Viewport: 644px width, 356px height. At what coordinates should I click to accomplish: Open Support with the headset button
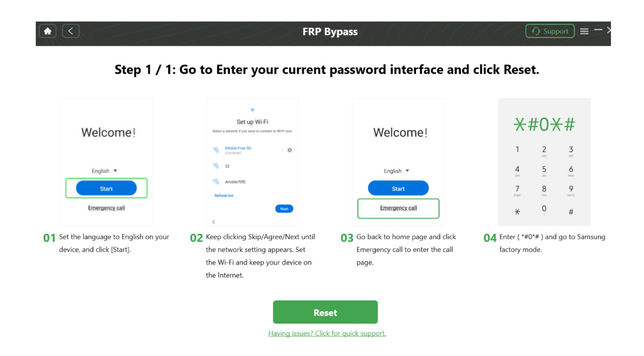(550, 31)
